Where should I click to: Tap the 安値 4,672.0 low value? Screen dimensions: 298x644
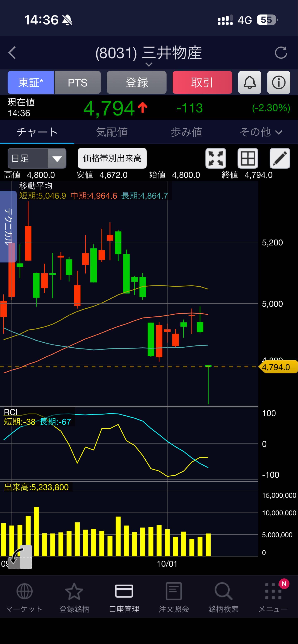tap(102, 175)
